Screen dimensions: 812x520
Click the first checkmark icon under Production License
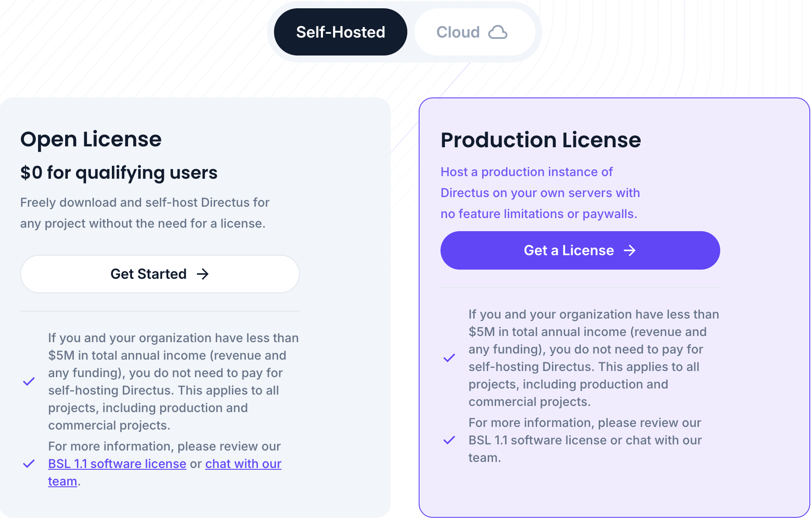click(449, 358)
